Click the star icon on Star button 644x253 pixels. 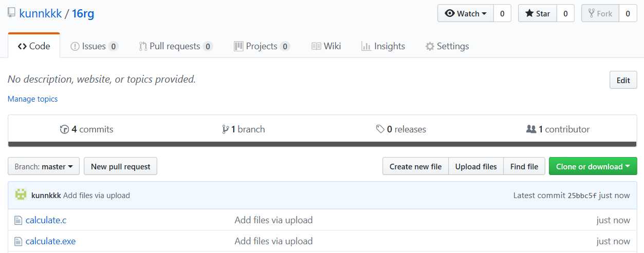(529, 14)
